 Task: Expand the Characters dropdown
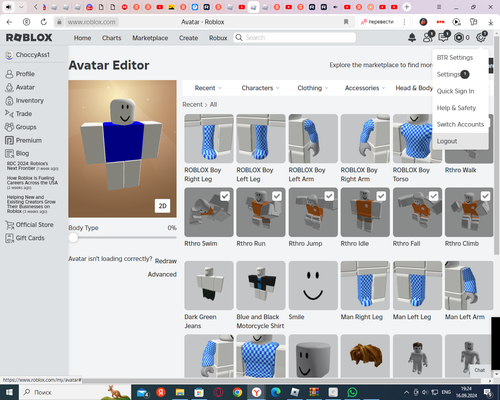point(260,88)
